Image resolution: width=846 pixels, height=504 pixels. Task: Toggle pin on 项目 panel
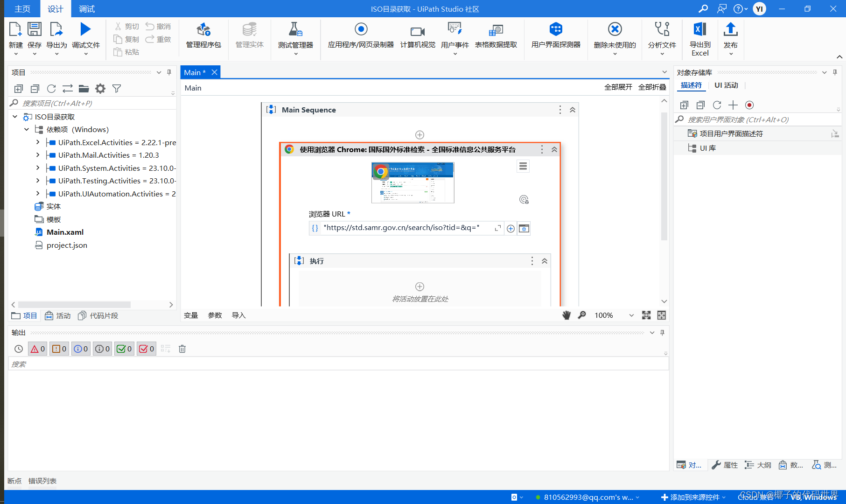coord(169,72)
